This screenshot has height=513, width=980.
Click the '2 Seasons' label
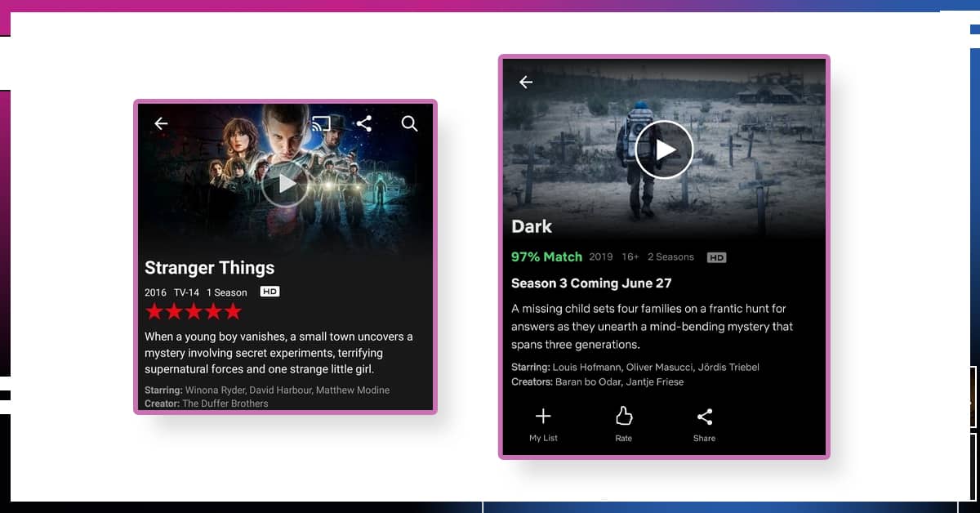[670, 256]
